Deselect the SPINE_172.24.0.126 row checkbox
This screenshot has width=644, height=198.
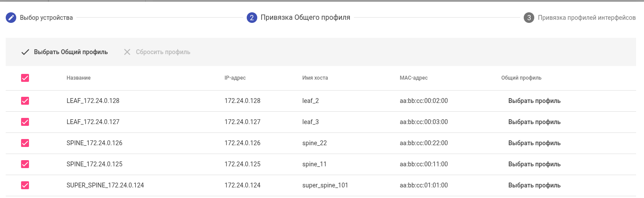click(x=25, y=143)
